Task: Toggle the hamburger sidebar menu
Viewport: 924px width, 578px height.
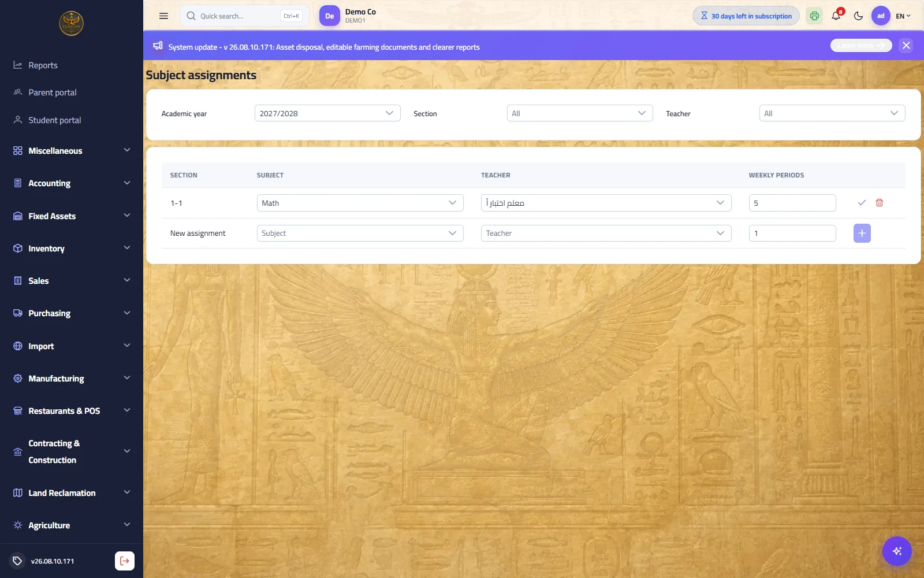Action: [163, 16]
